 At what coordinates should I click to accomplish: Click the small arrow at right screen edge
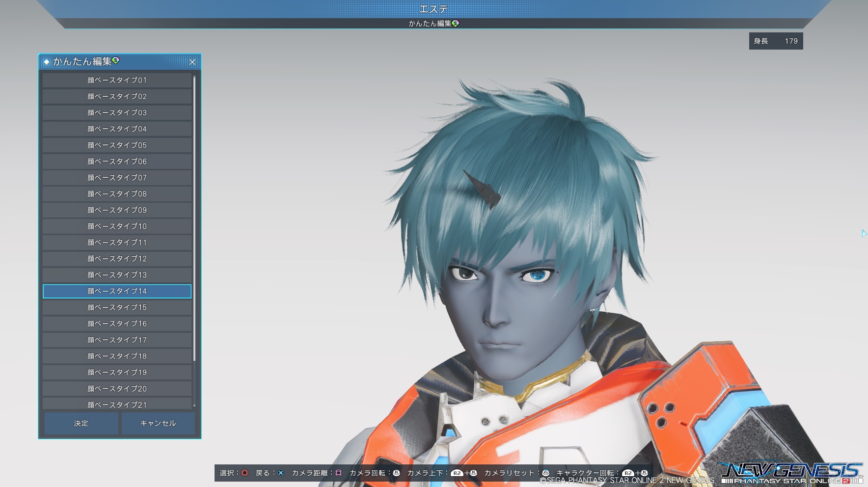tap(864, 233)
